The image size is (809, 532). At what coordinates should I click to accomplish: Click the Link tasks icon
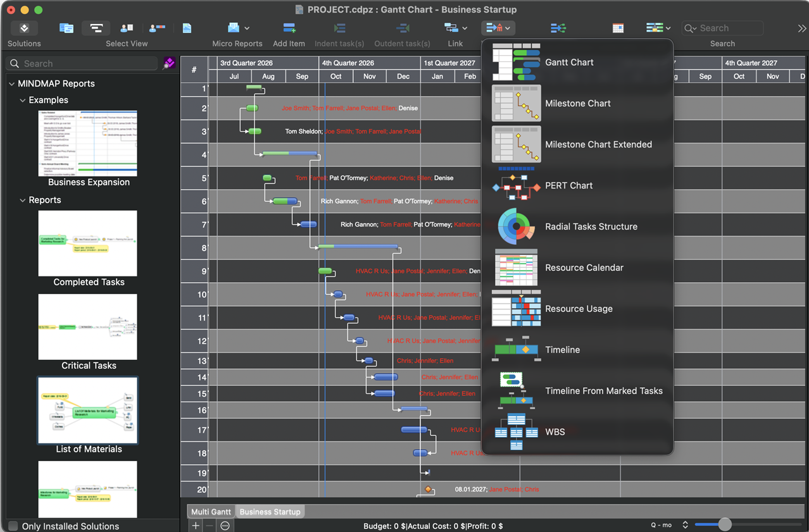tap(451, 28)
